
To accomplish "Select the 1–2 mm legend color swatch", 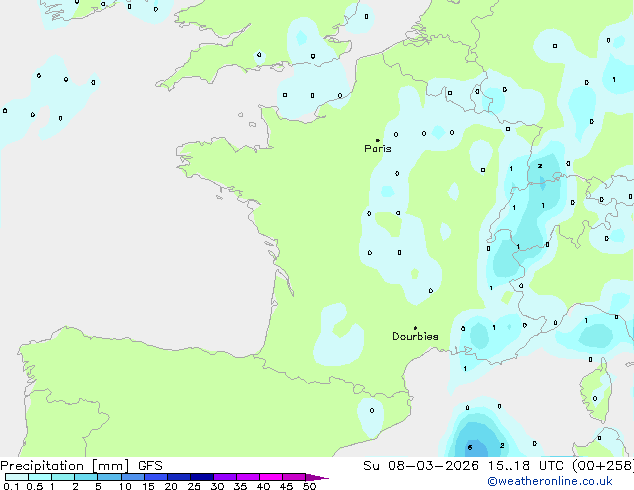I will [x=63, y=477].
